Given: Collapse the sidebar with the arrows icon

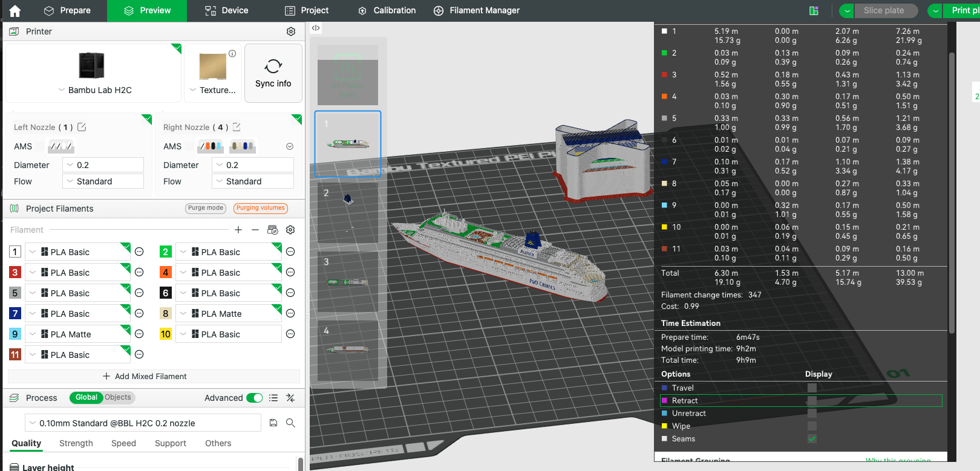Looking at the screenshot, I should point(316,28).
